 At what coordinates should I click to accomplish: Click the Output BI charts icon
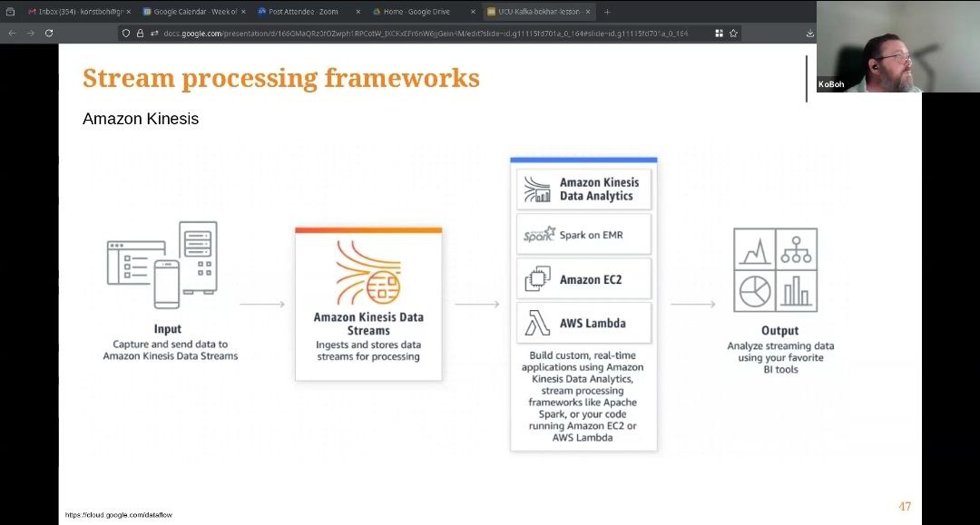775,269
